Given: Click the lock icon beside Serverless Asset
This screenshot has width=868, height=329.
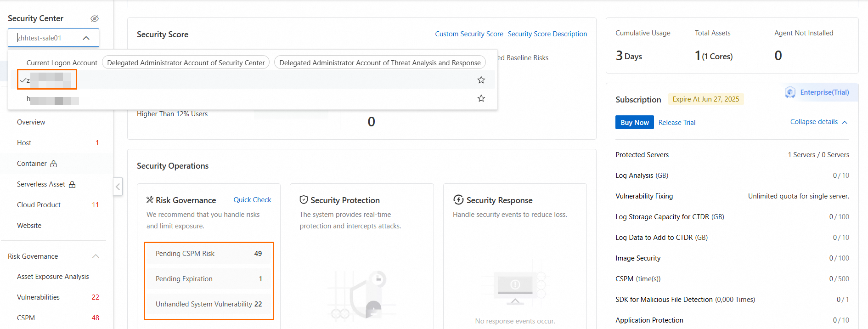Looking at the screenshot, I should pyautogui.click(x=72, y=185).
